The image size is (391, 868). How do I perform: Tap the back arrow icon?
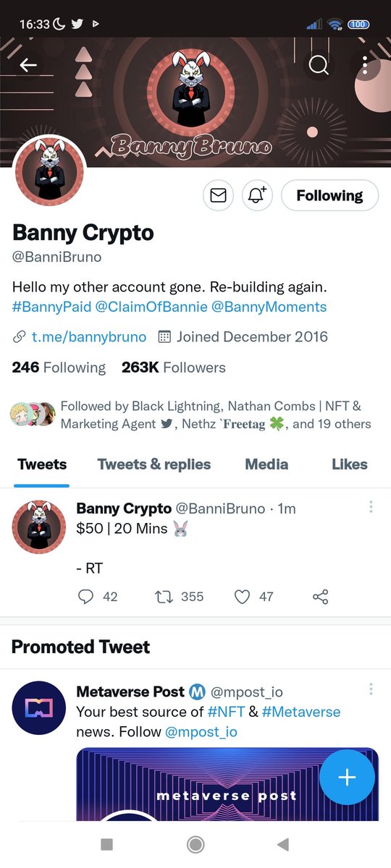point(28,65)
